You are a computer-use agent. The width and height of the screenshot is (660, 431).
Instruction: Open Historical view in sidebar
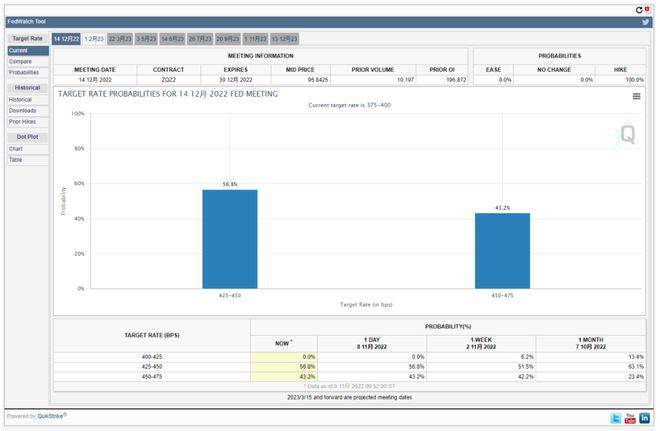pyautogui.click(x=20, y=99)
